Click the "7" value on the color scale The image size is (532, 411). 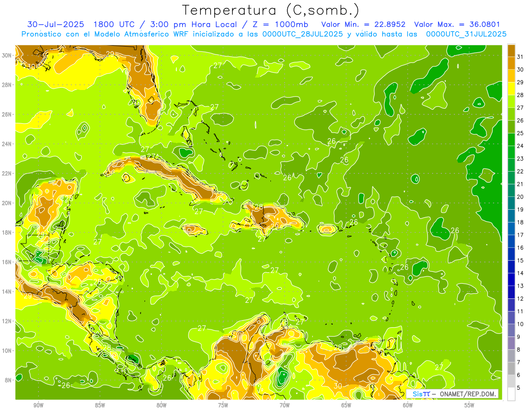518,362
